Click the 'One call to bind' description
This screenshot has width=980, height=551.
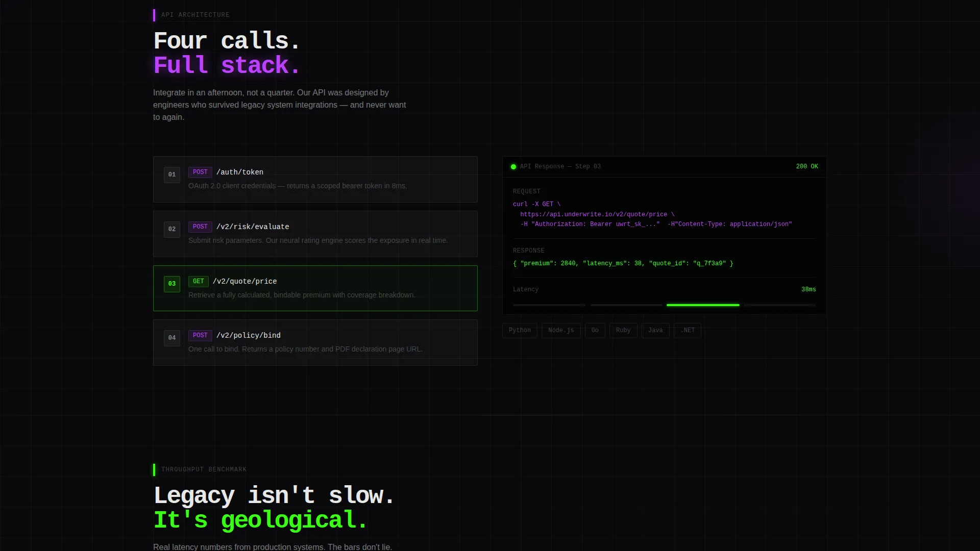pos(305,349)
